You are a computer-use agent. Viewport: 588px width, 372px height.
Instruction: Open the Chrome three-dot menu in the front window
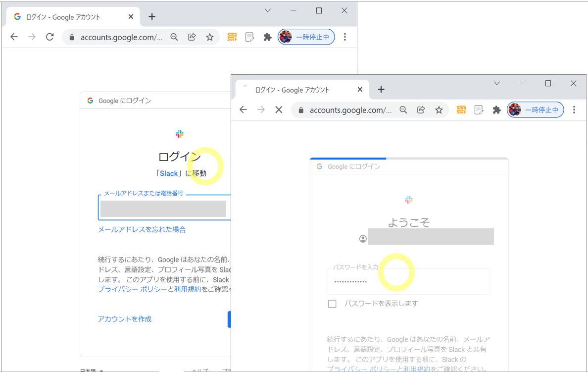(x=574, y=110)
